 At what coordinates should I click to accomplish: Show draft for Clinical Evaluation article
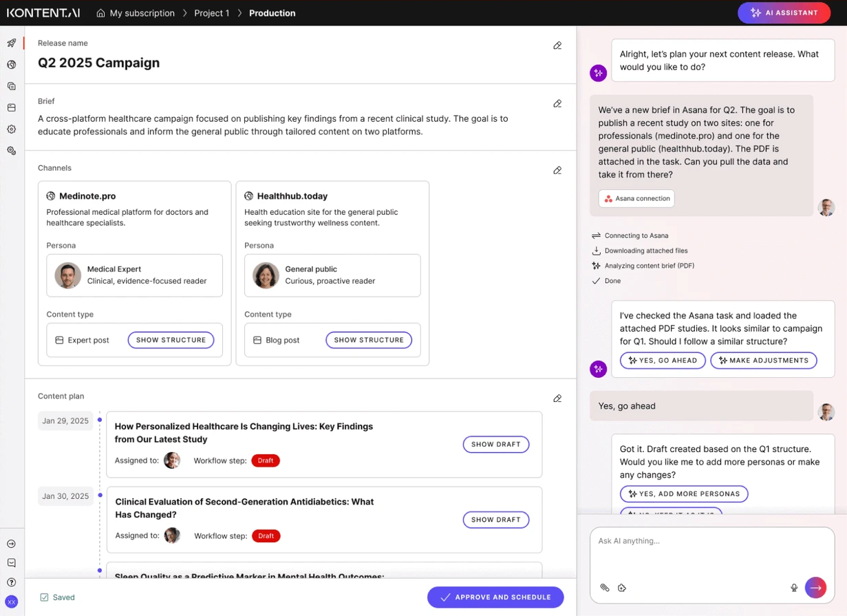[495, 520]
